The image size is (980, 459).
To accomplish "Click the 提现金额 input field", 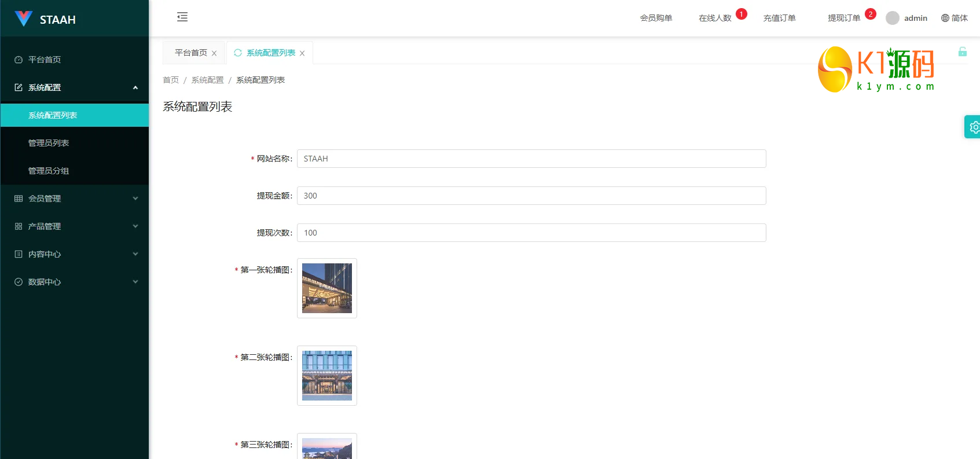I will [x=531, y=196].
